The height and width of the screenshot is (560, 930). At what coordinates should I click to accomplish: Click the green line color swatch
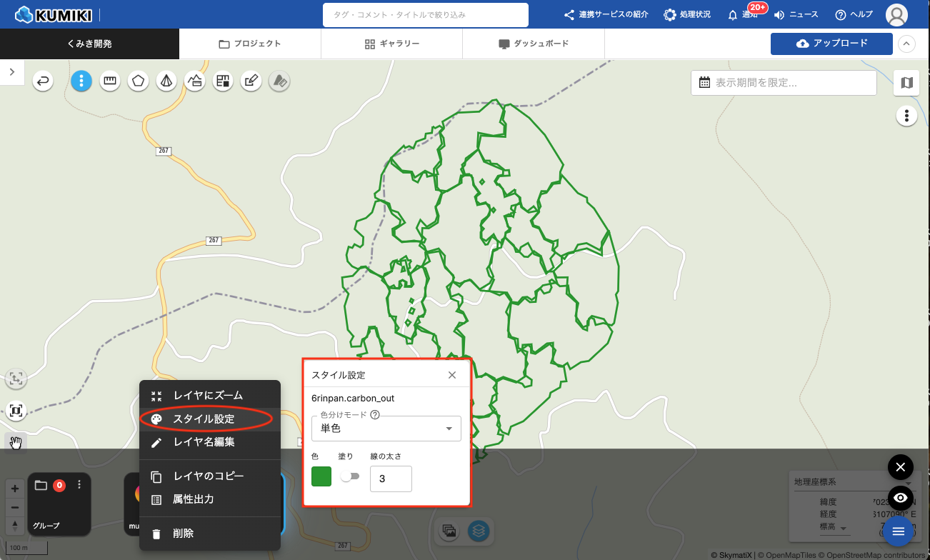(x=321, y=476)
